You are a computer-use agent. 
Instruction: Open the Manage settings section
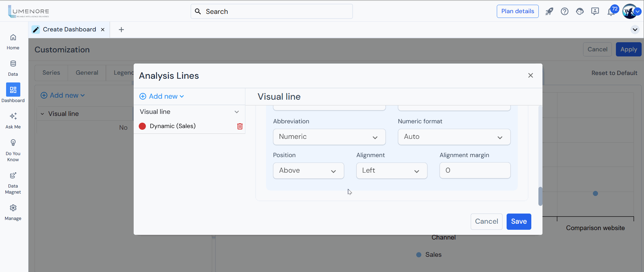pyautogui.click(x=13, y=212)
